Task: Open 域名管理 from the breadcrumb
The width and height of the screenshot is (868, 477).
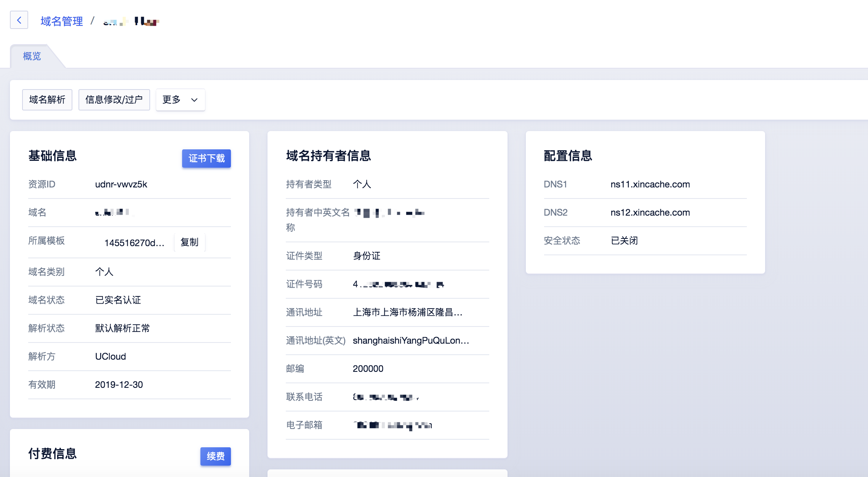Action: point(61,21)
